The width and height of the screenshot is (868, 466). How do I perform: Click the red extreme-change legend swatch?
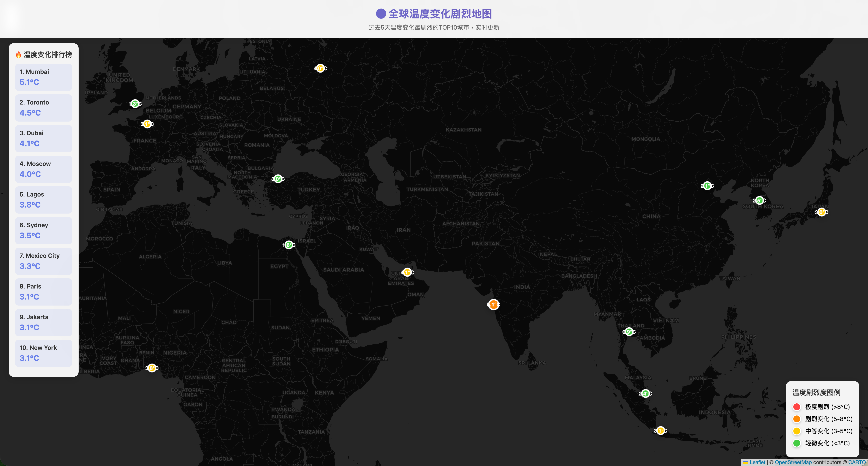point(797,407)
